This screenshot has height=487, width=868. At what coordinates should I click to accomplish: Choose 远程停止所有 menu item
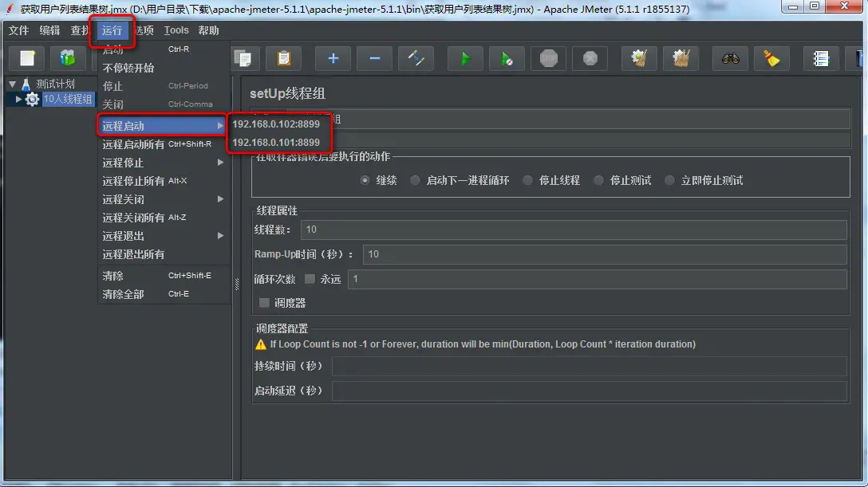pos(164,181)
